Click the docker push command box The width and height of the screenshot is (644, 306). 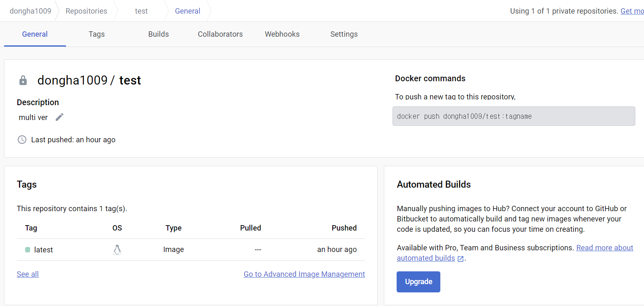tap(514, 116)
